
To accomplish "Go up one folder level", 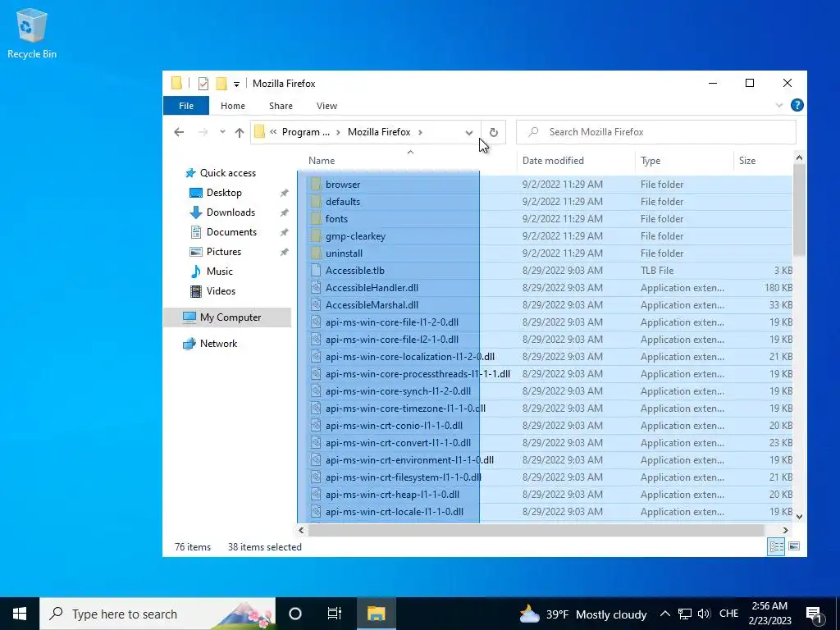I will [x=240, y=132].
